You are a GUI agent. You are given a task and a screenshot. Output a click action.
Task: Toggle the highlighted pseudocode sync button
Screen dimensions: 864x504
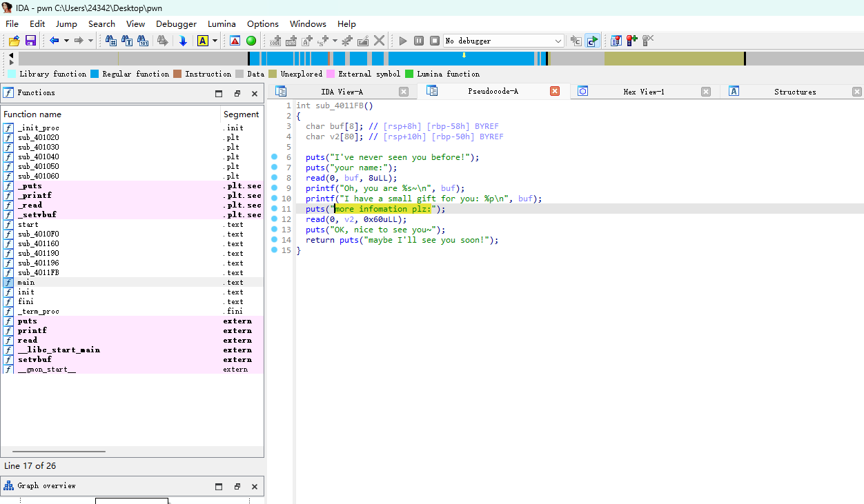tap(592, 41)
